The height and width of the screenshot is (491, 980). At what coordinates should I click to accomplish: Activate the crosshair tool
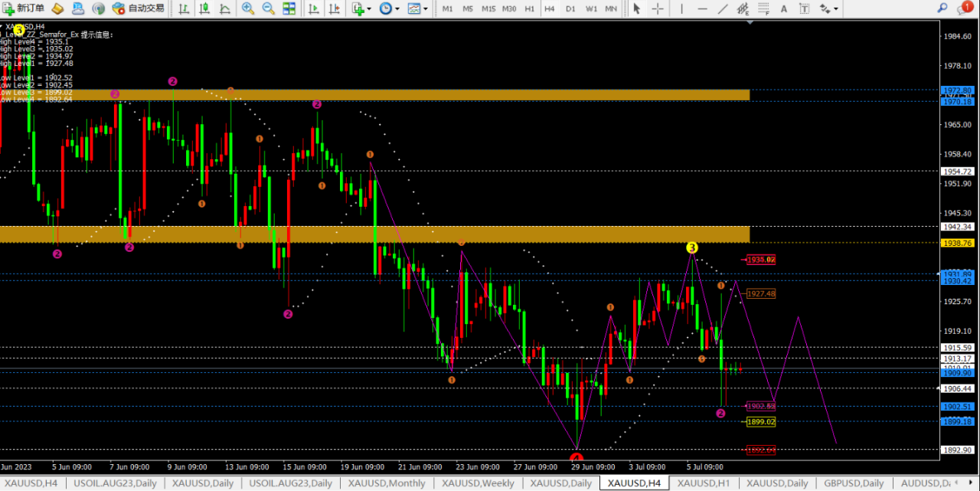pyautogui.click(x=658, y=8)
